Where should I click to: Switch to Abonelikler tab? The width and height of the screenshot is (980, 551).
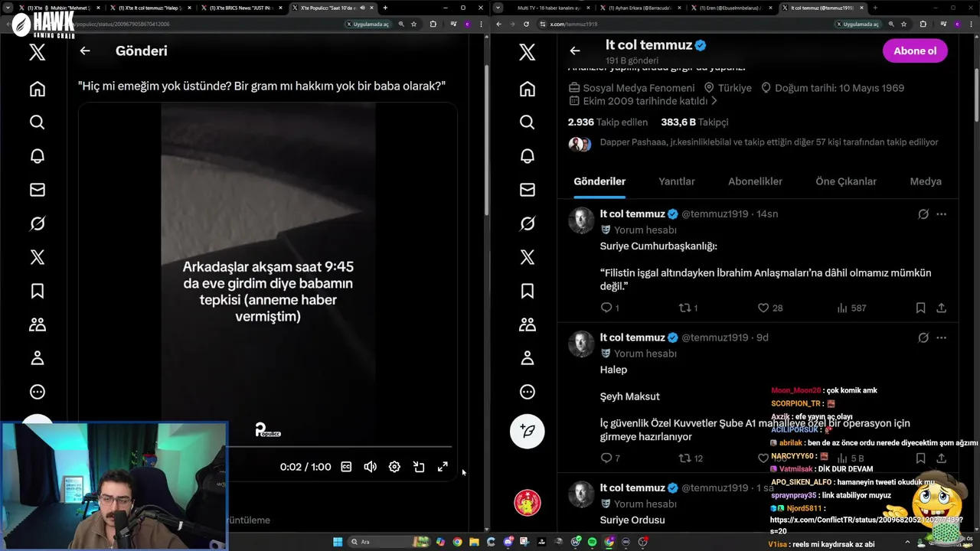click(x=755, y=181)
